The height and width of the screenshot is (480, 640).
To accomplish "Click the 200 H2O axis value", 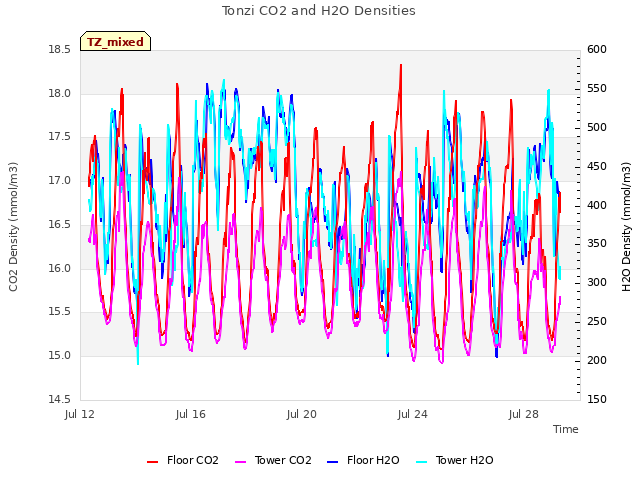I will [x=597, y=360].
